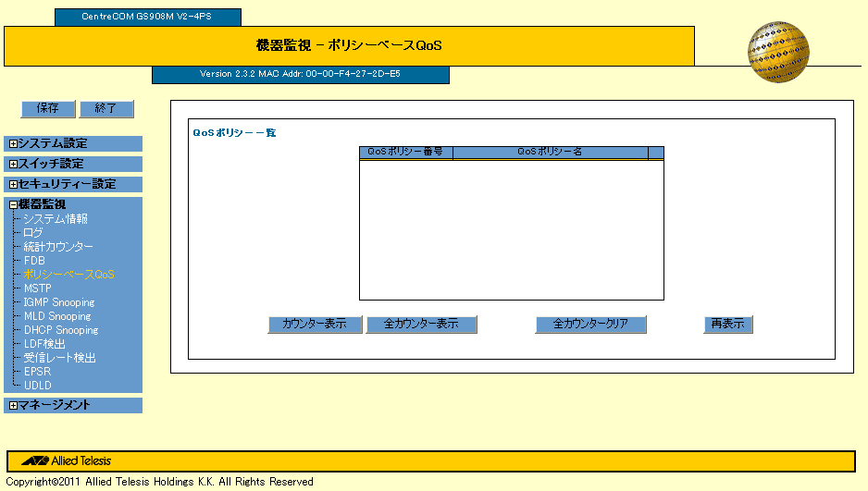Open IGMP Snooping status page
This screenshot has width=868, height=491.
pos(59,302)
